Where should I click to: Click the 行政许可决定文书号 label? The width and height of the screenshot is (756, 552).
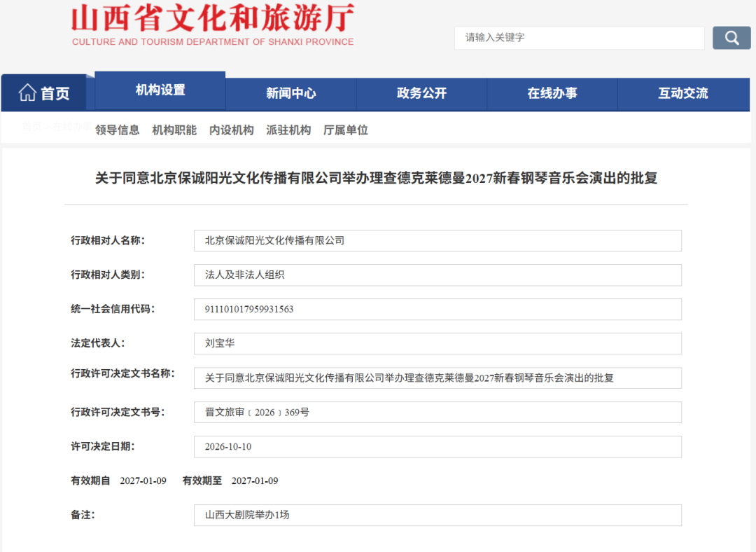(x=118, y=412)
